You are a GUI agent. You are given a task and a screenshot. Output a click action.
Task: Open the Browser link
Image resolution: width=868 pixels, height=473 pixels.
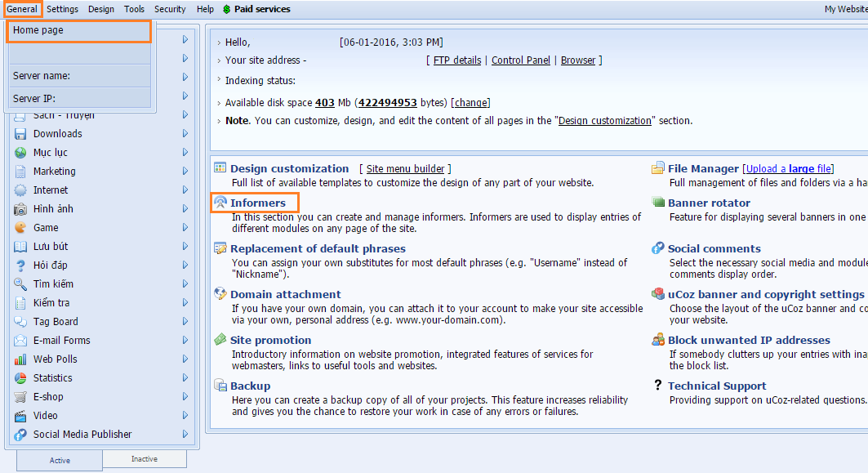point(578,60)
